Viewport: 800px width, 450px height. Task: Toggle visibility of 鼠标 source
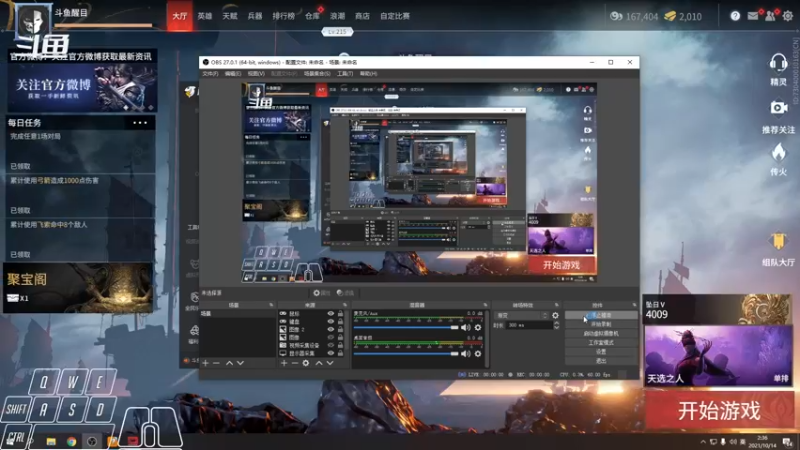coord(331,314)
